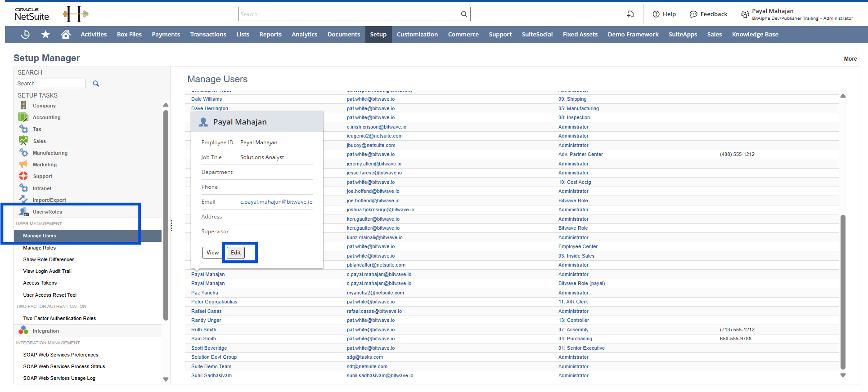Click the Intranet gears icon
Image resolution: width=868 pixels, height=392 pixels.
point(23,188)
